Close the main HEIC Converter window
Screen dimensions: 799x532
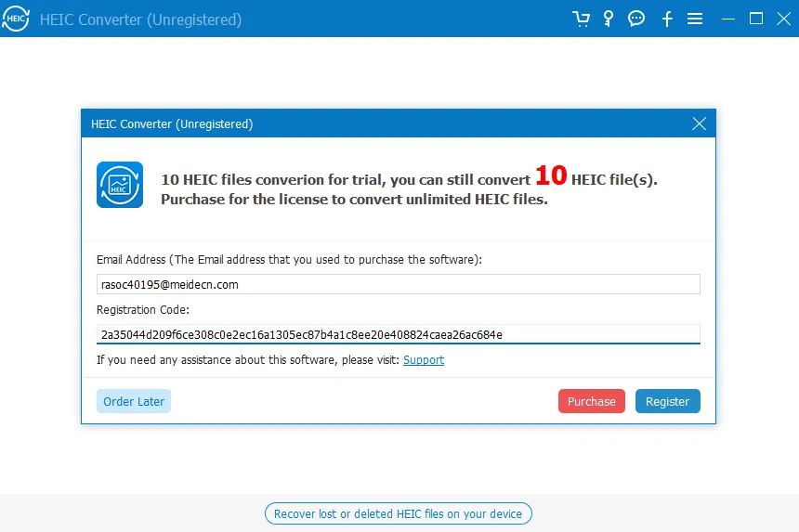[782, 19]
